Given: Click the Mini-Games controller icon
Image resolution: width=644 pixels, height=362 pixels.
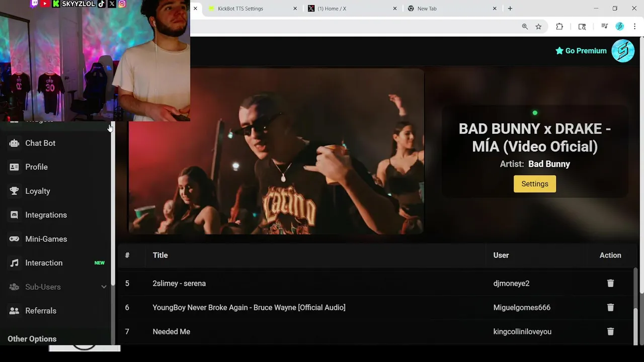Looking at the screenshot, I should coord(14,239).
